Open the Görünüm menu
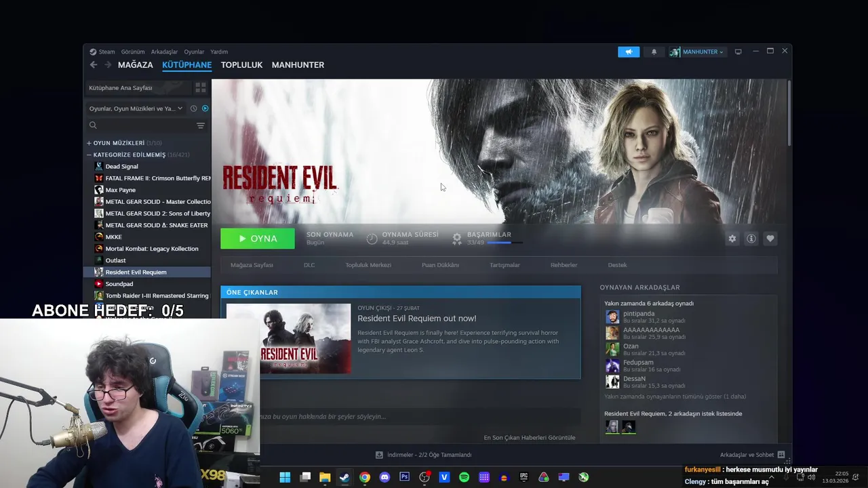 pyautogui.click(x=133, y=52)
